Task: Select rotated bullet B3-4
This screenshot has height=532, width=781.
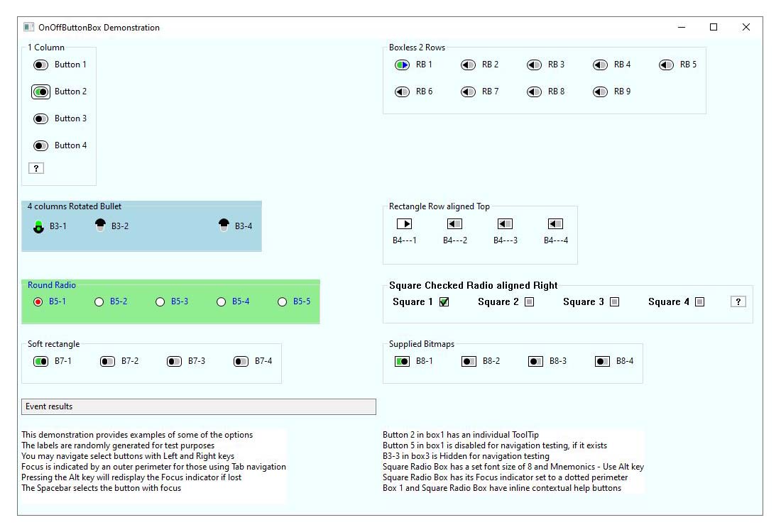Action: (x=224, y=226)
